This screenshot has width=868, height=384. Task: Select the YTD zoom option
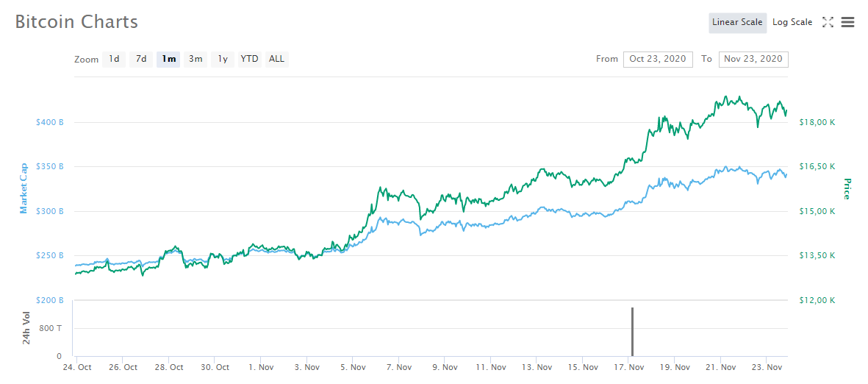[249, 59]
